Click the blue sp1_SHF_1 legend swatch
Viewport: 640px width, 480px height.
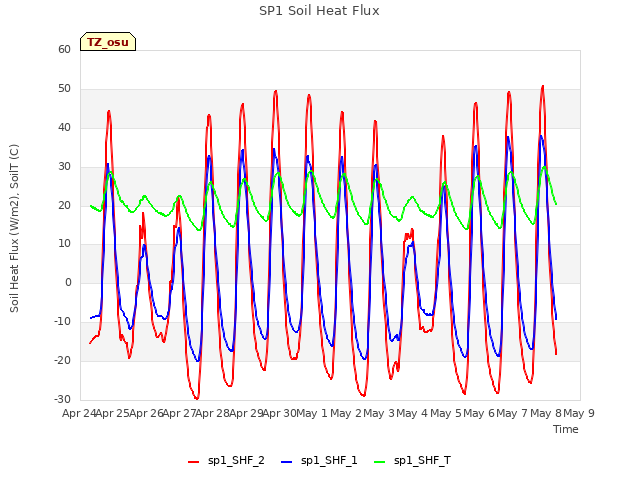click(x=287, y=462)
